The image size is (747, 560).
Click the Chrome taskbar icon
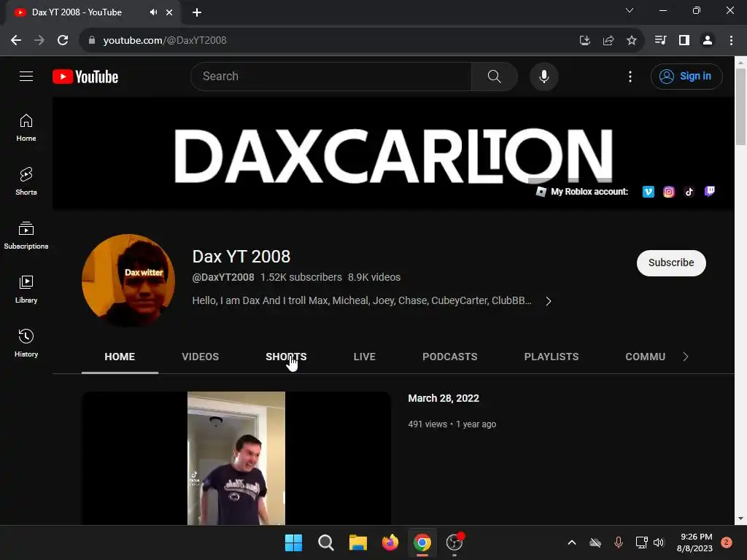coord(422,542)
